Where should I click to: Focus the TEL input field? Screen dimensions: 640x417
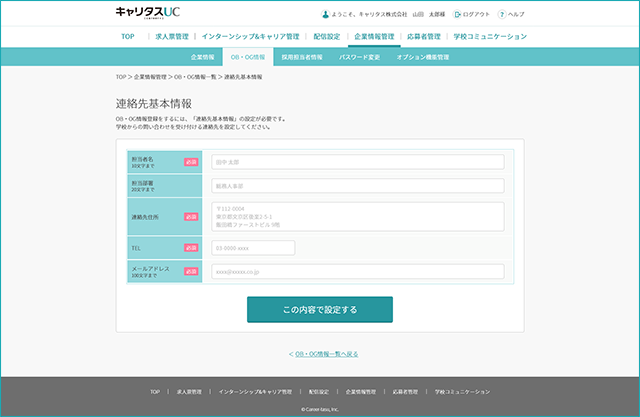(253, 248)
